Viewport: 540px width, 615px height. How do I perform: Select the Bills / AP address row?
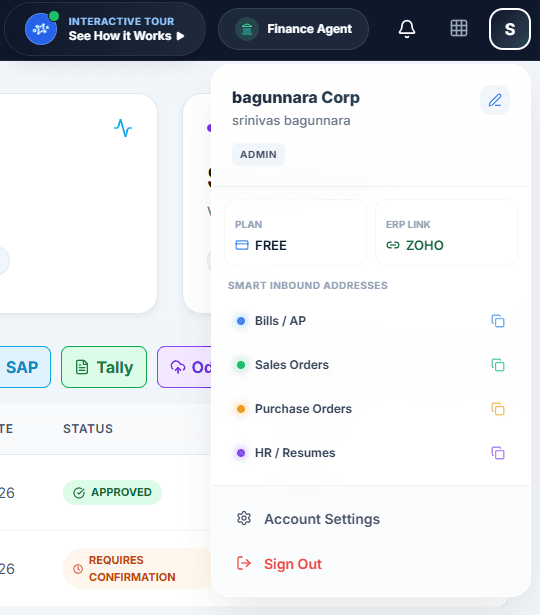[x=371, y=321]
